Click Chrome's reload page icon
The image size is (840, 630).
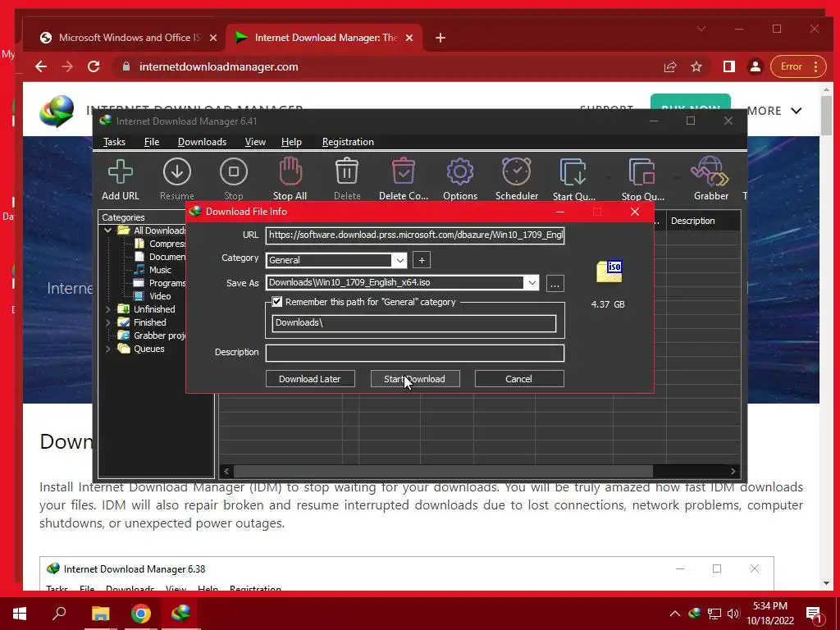pyautogui.click(x=94, y=66)
